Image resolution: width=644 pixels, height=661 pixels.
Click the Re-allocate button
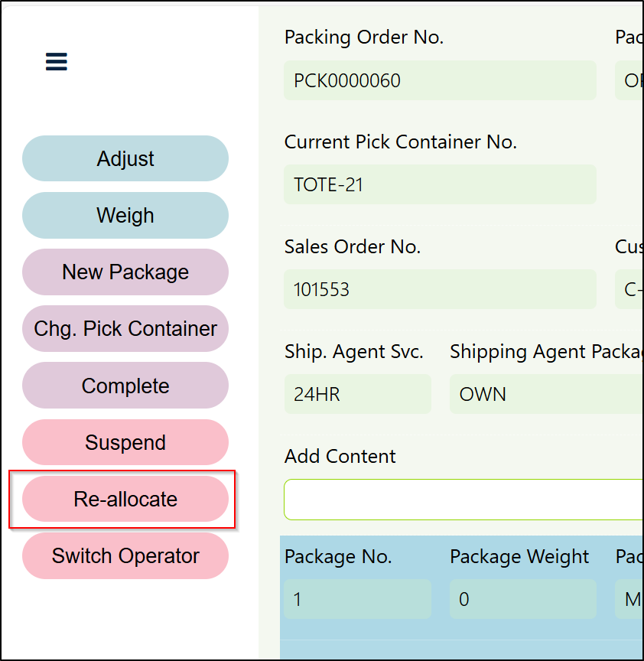(125, 499)
